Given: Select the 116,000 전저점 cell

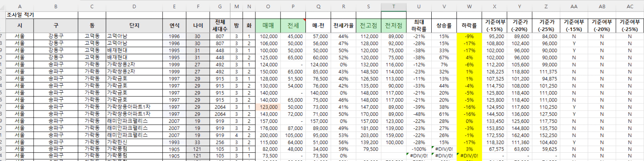Looking at the screenshot, I should click(393, 64).
